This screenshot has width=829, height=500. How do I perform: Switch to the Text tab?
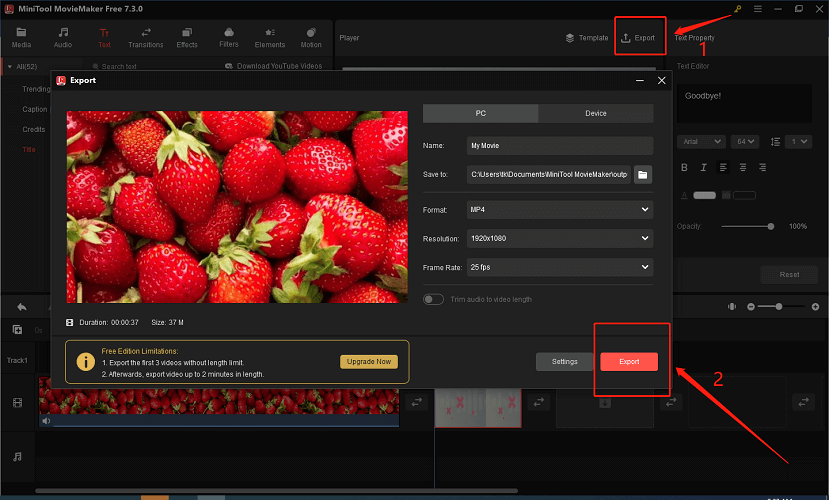click(x=104, y=38)
